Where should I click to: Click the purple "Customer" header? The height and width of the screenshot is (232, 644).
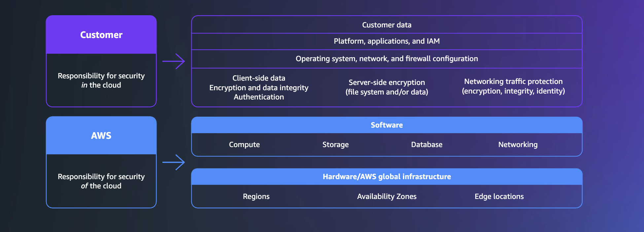click(101, 35)
